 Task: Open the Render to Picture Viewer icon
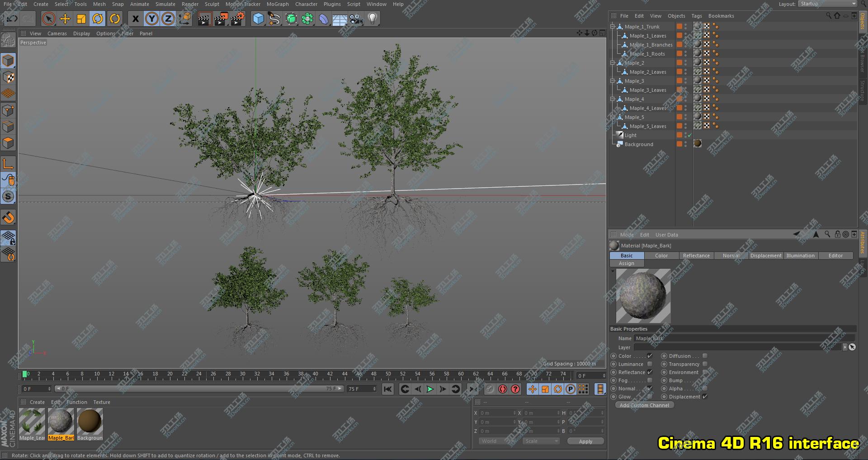point(221,19)
